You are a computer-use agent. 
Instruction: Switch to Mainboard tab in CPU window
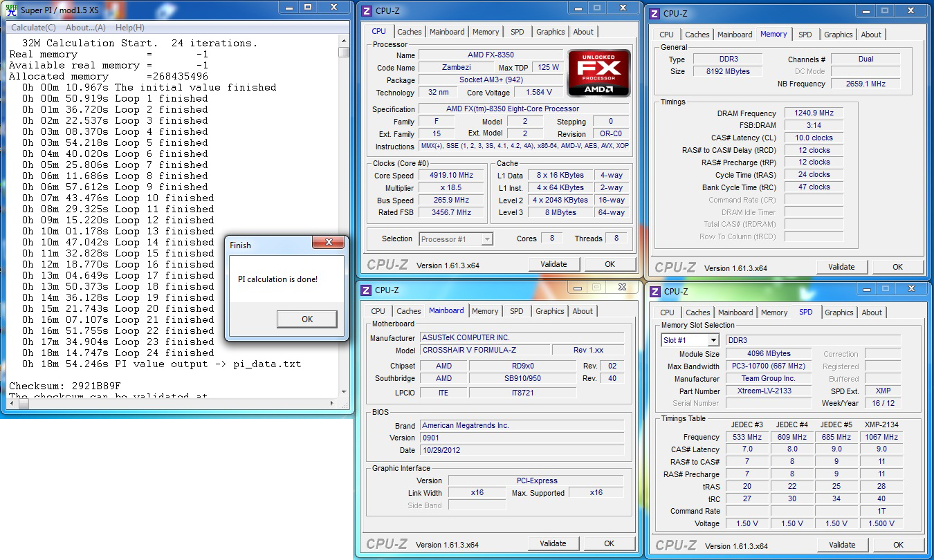click(x=447, y=32)
